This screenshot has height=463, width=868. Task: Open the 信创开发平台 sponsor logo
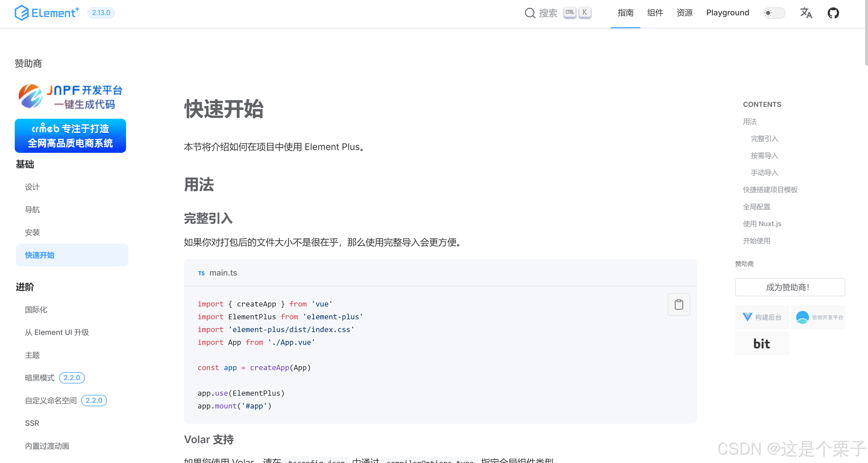pos(818,317)
